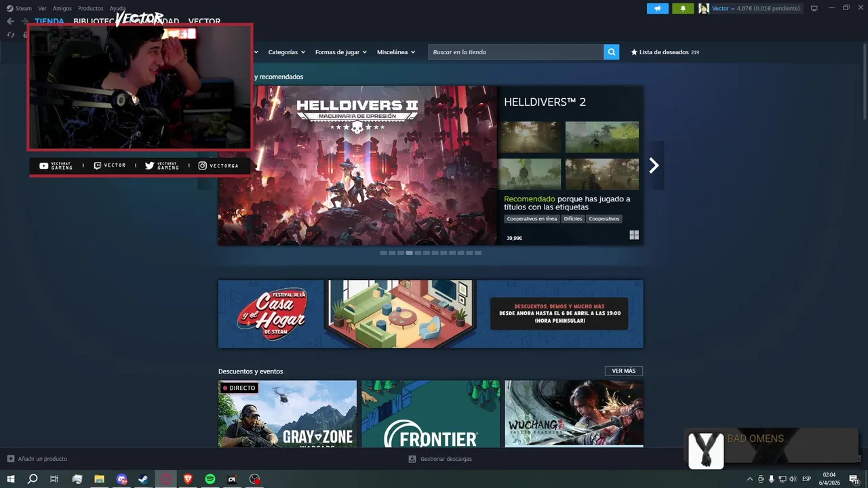The image size is (868, 488).
Task: Click the Añadir un producto plus icon
Action: coord(11,459)
